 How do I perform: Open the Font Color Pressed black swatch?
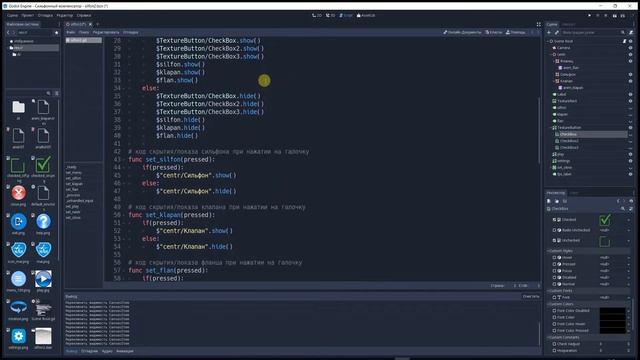pyautogui.click(x=612, y=331)
